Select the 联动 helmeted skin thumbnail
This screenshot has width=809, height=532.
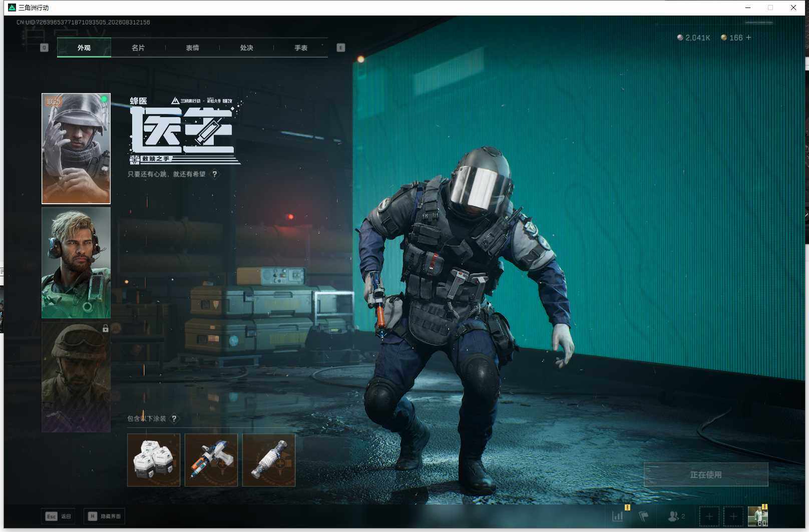(76, 149)
